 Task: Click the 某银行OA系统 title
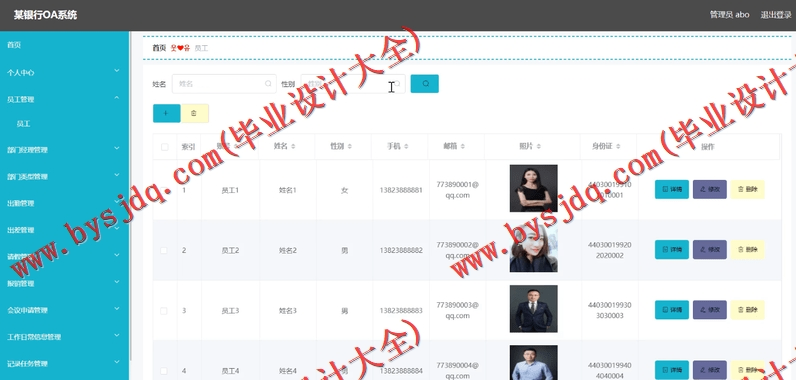pyautogui.click(x=45, y=15)
